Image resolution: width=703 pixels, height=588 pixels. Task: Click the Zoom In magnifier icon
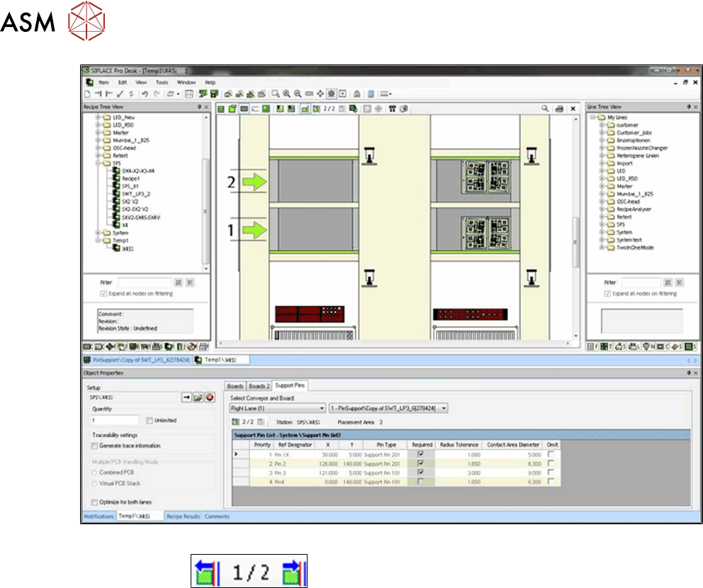click(286, 94)
